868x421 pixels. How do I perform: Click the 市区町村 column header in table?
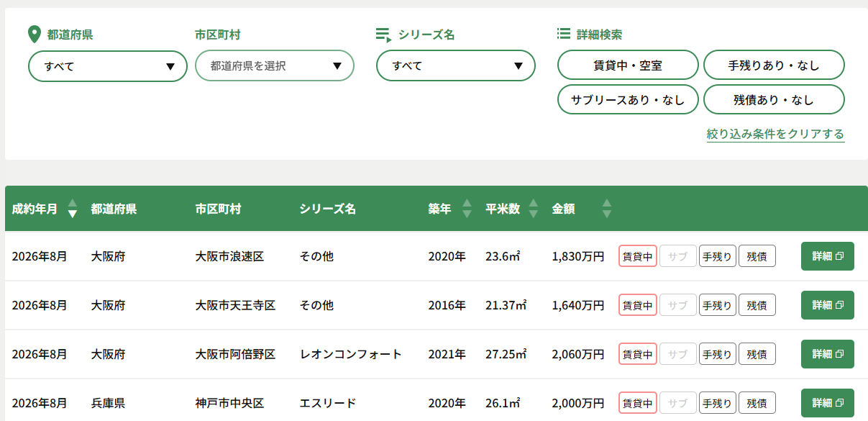pos(218,209)
